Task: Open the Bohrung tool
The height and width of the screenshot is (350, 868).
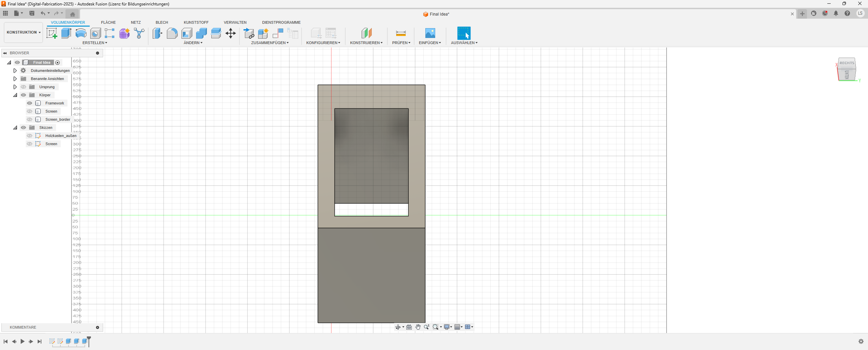Action: 95,33
